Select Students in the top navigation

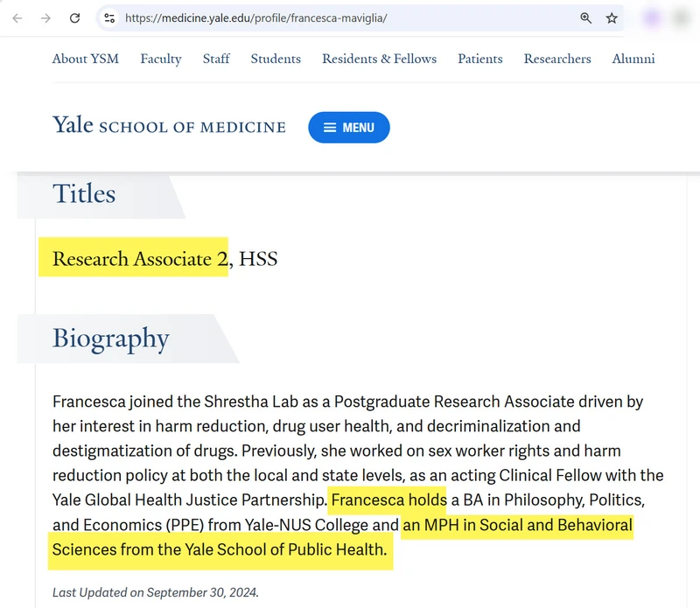(x=276, y=59)
